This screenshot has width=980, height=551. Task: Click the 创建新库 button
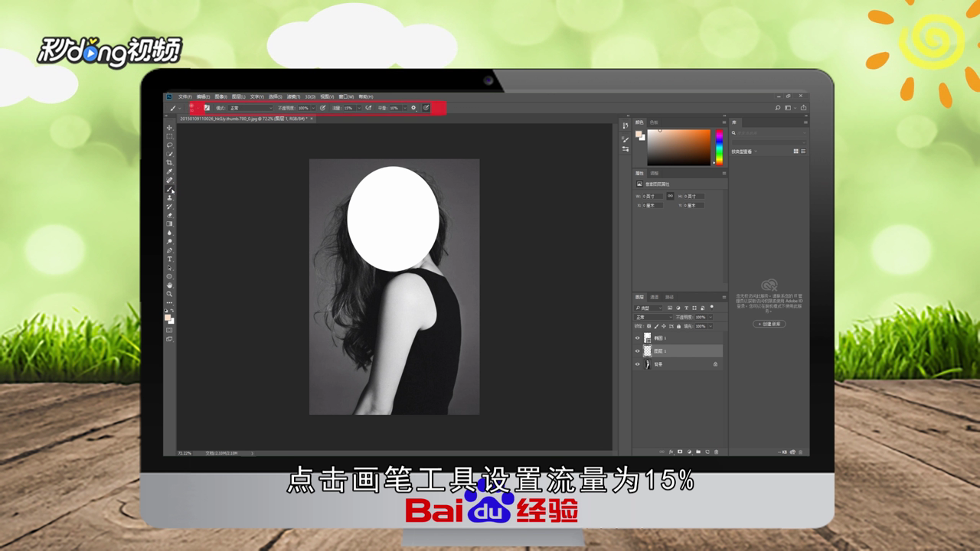[769, 324]
